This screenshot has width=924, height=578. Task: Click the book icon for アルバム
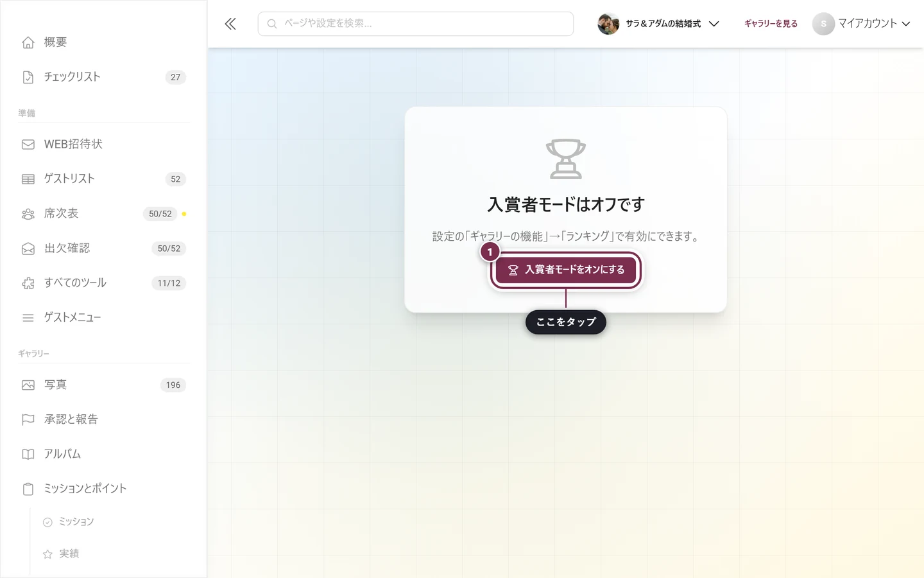click(28, 455)
